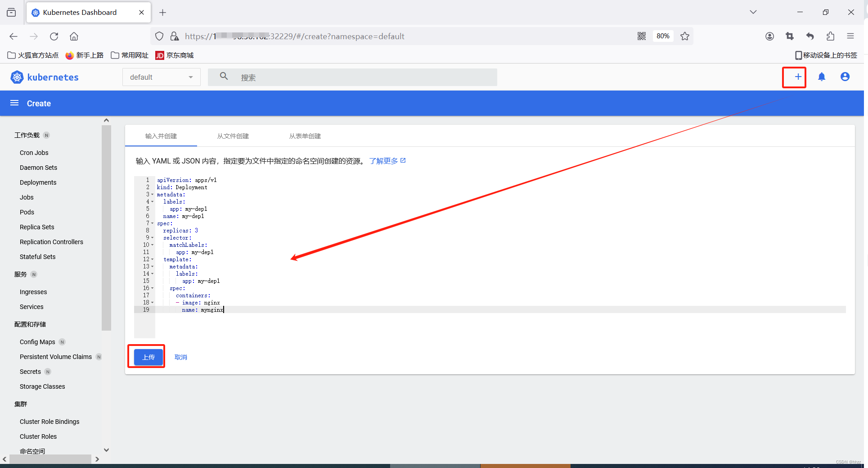
Task: Click the undo arrow toolbar icon
Action: pos(810,36)
